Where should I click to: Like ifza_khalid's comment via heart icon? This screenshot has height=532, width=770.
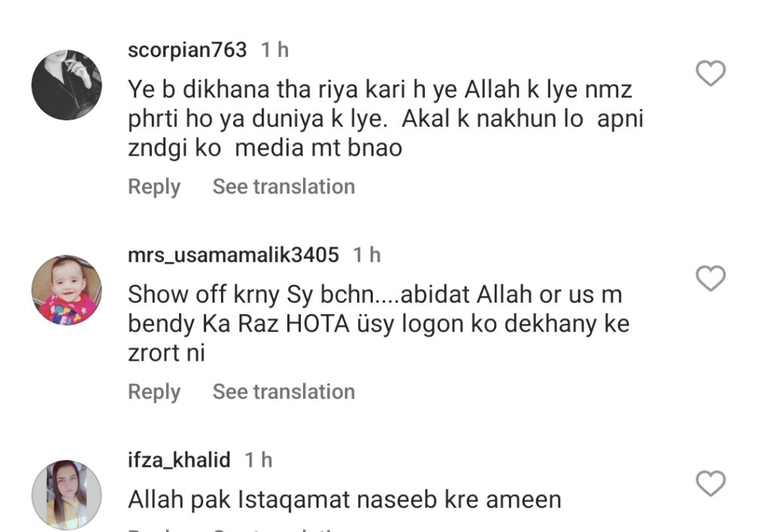tap(710, 483)
